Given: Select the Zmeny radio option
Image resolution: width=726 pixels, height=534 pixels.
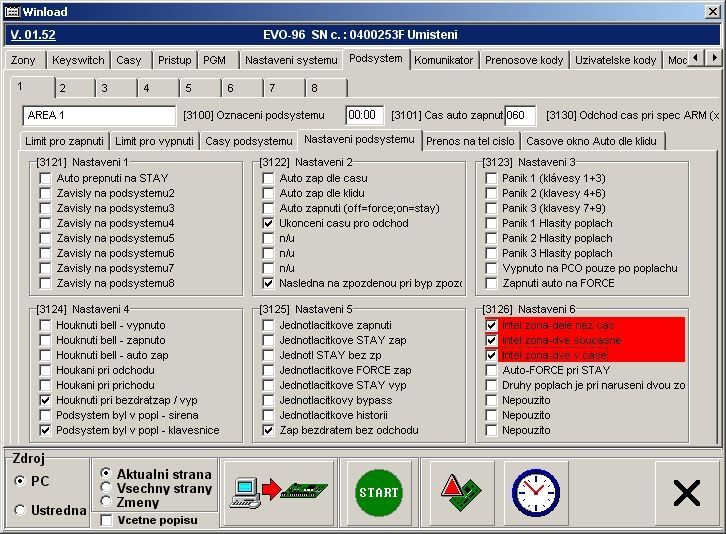Looking at the screenshot, I should (106, 502).
